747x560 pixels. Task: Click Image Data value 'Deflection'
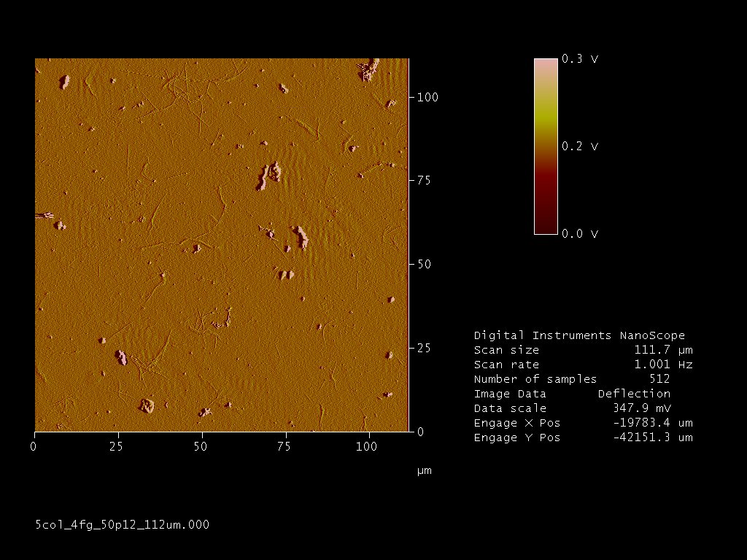[x=634, y=394]
